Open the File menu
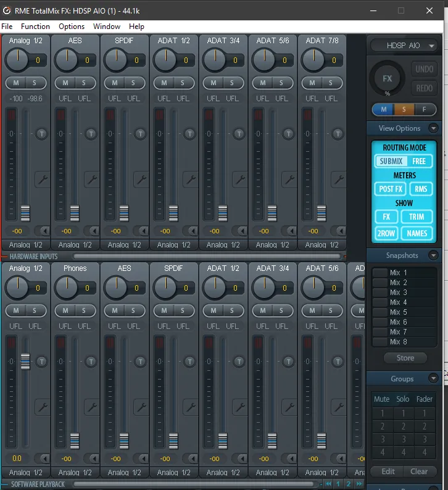448x490 pixels. click(x=7, y=27)
